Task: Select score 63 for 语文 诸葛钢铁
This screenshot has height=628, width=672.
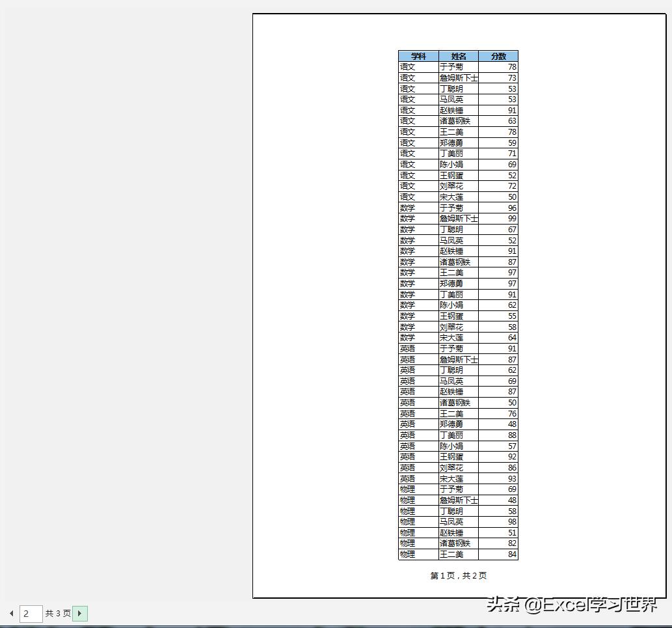Action: (x=498, y=121)
